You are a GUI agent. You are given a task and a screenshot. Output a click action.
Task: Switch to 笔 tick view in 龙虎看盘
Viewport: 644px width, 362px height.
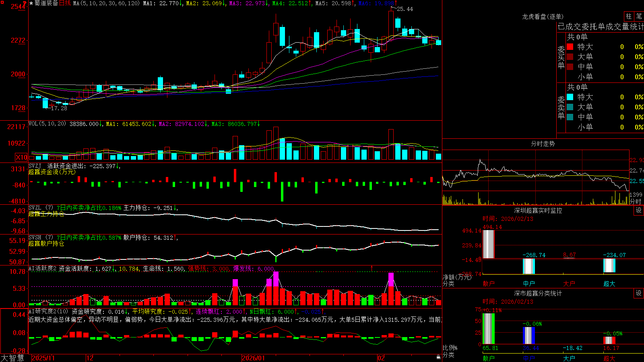[639, 16]
